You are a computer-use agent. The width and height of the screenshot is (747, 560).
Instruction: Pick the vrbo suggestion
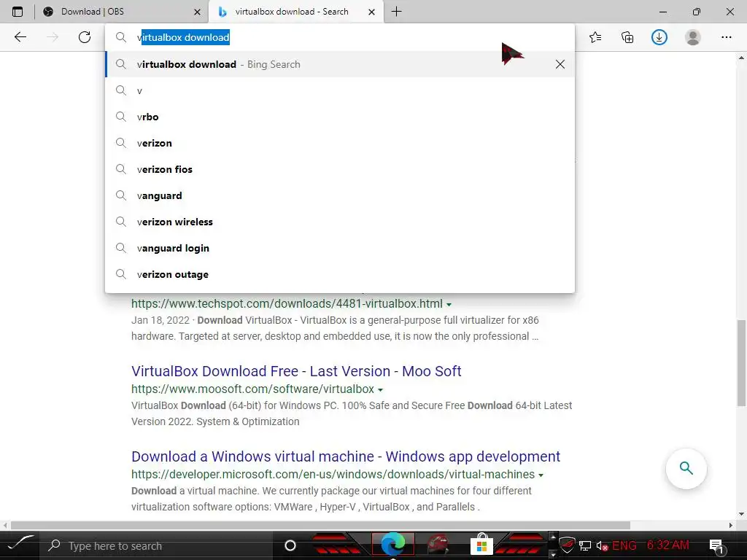(x=340, y=117)
